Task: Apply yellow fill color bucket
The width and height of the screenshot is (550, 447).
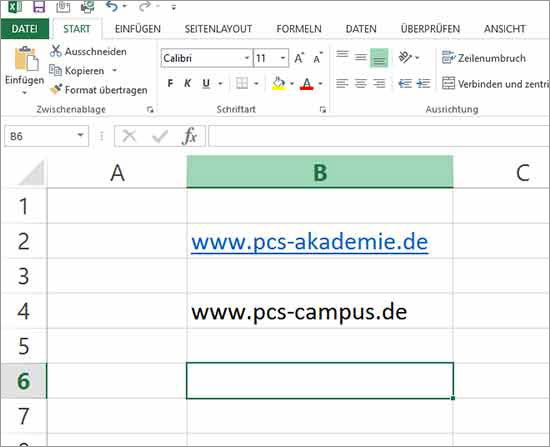Action: point(279,84)
